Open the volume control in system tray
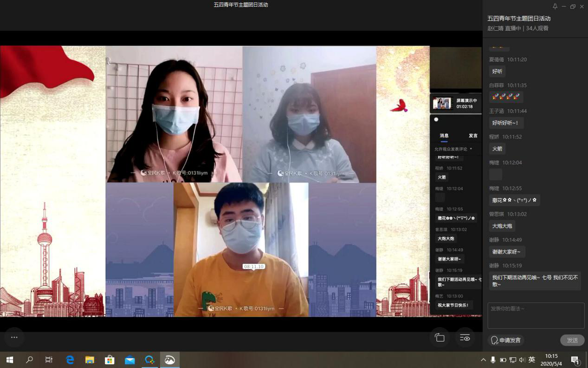Screen dimensions: 588x368 click(x=522, y=360)
